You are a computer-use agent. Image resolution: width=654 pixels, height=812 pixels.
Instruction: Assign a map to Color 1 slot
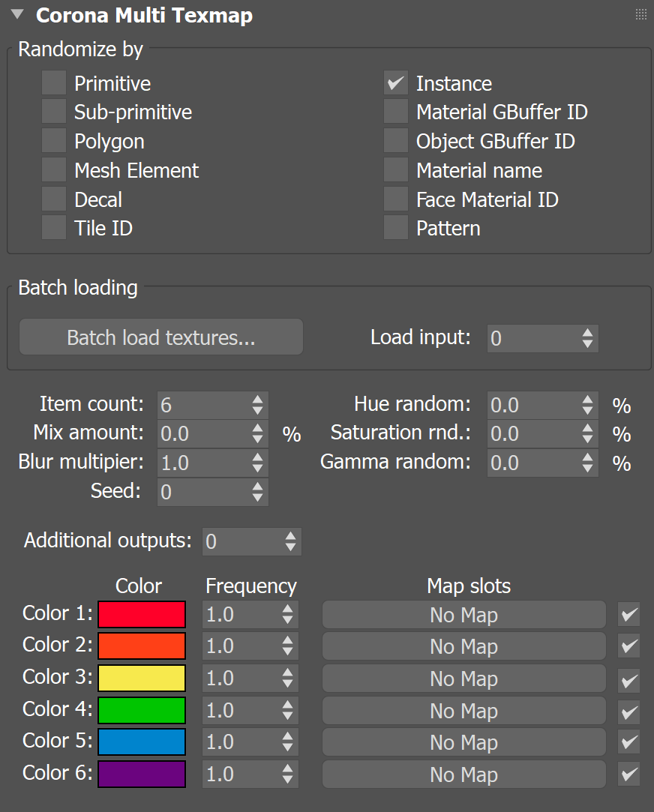tap(464, 615)
